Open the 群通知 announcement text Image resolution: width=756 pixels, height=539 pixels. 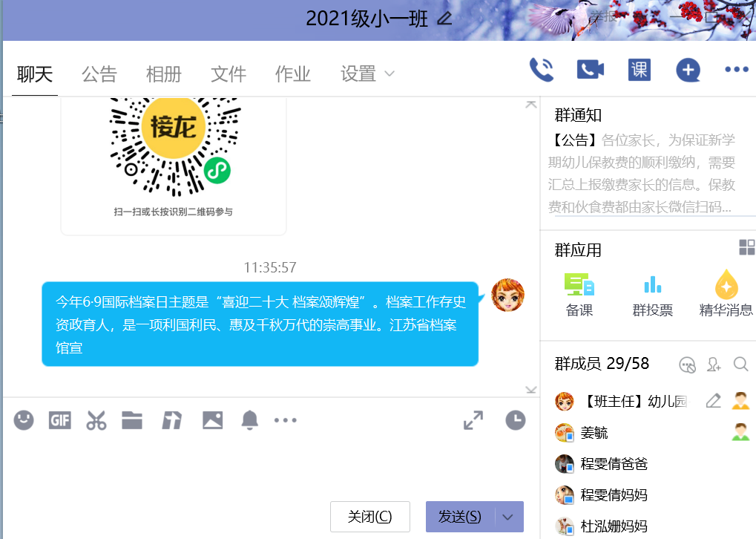[x=642, y=173]
